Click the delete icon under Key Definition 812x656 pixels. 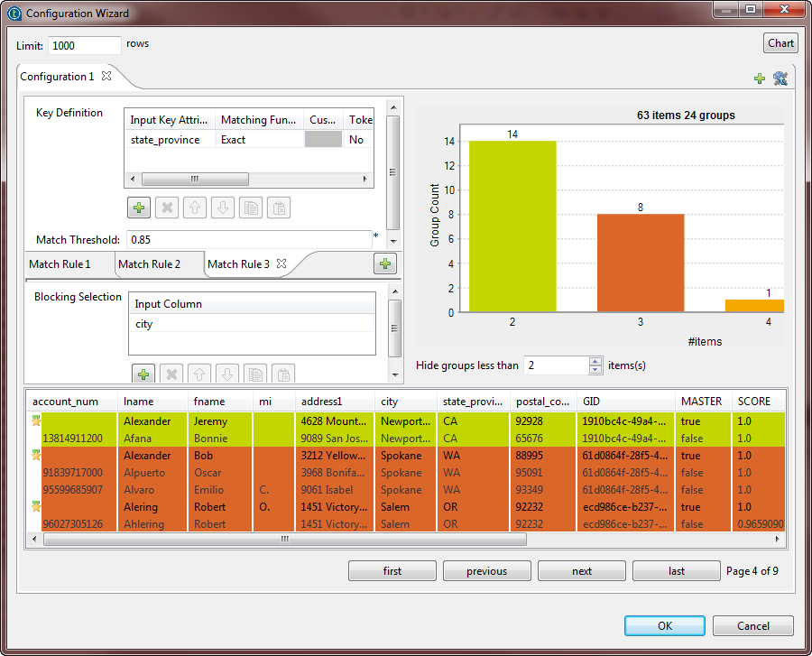pos(167,208)
